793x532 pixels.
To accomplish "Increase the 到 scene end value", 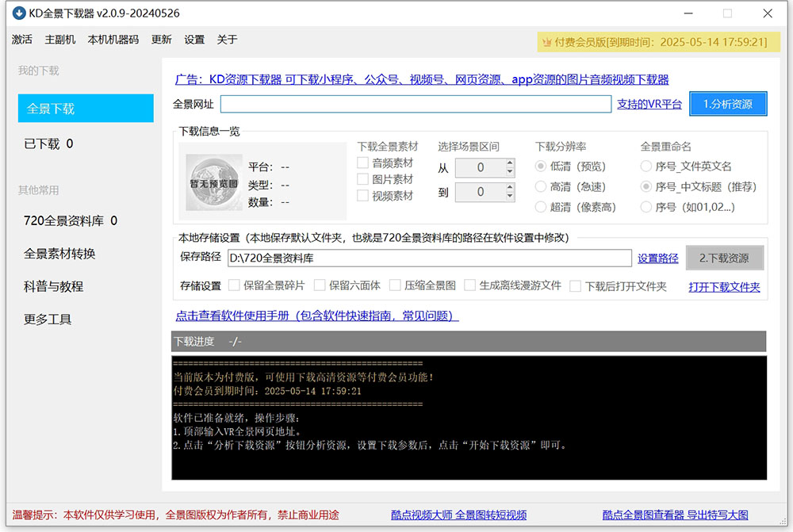I will [509, 187].
